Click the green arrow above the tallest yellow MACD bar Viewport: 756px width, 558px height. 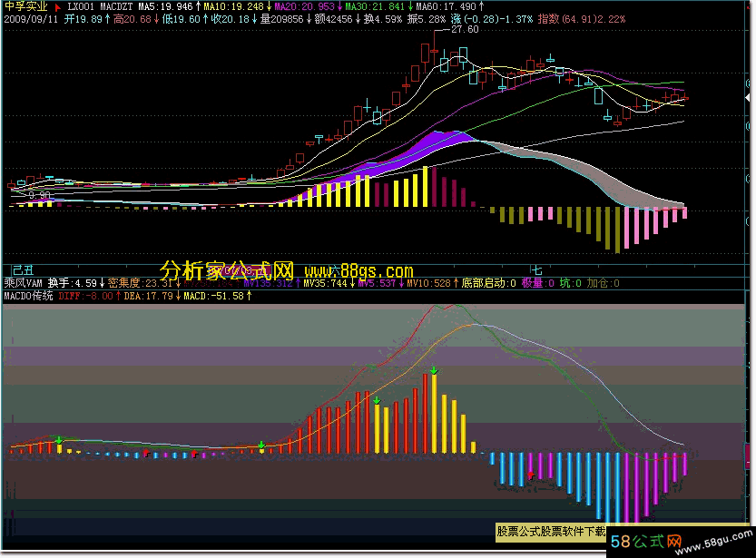click(x=435, y=370)
